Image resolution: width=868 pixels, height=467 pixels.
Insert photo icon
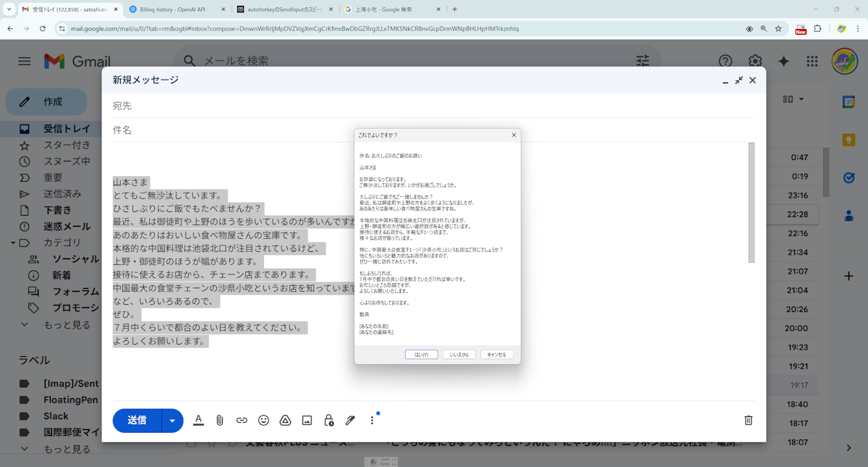[x=307, y=421]
